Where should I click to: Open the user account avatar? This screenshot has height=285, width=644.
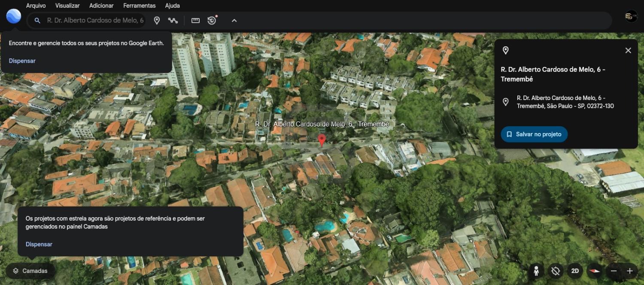[x=631, y=16]
